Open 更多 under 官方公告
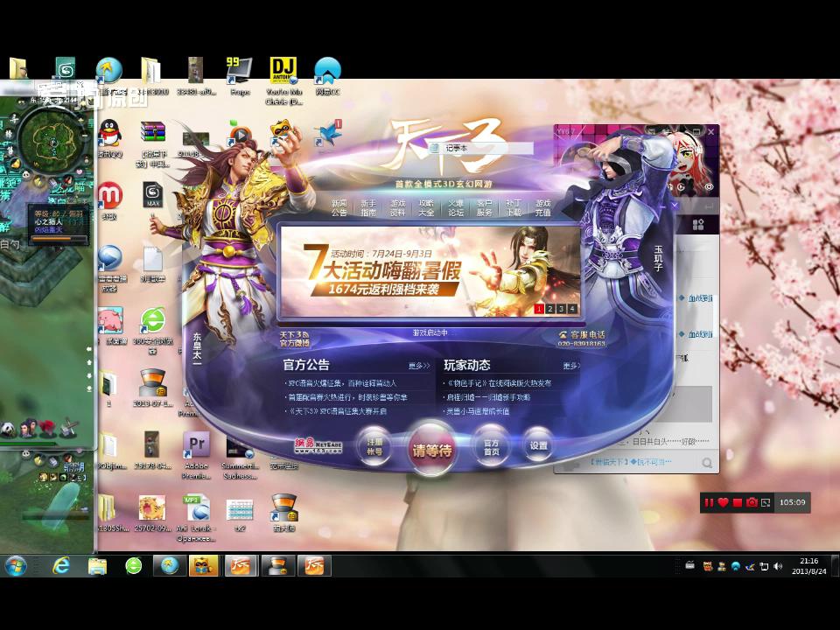This screenshot has width=840, height=630. [x=419, y=366]
